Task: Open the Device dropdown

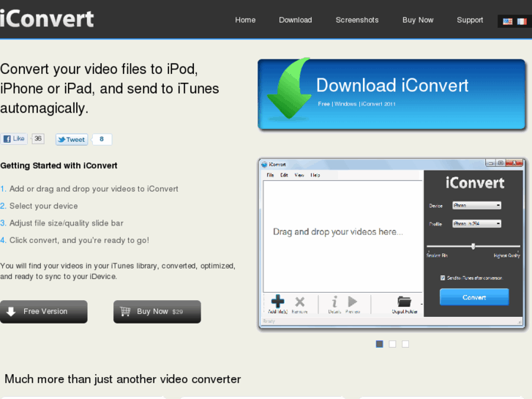Action: click(x=476, y=206)
